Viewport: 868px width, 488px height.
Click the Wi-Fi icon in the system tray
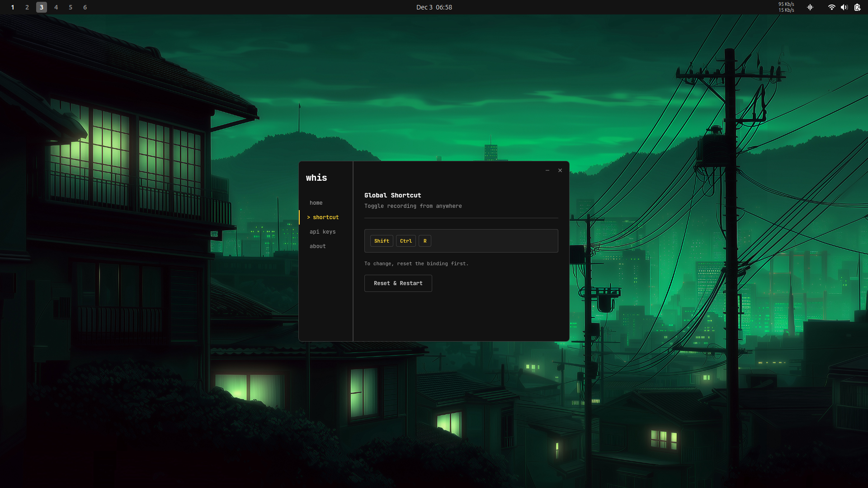click(x=832, y=7)
